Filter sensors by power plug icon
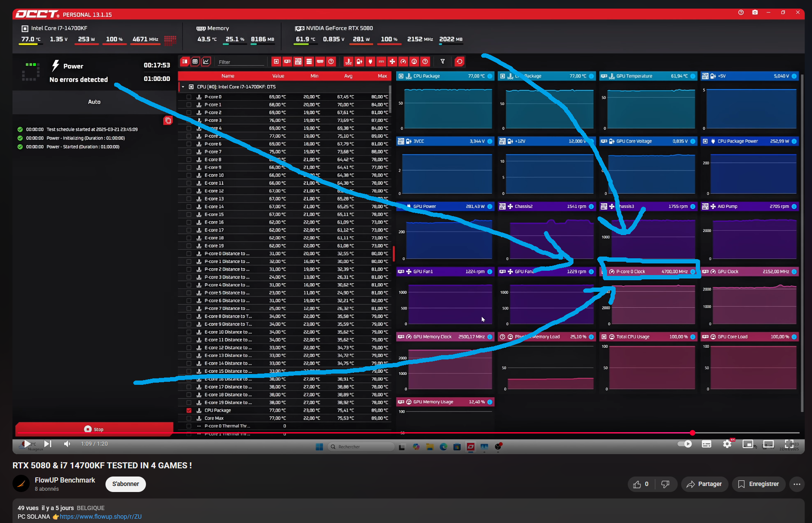 pyautogui.click(x=370, y=62)
